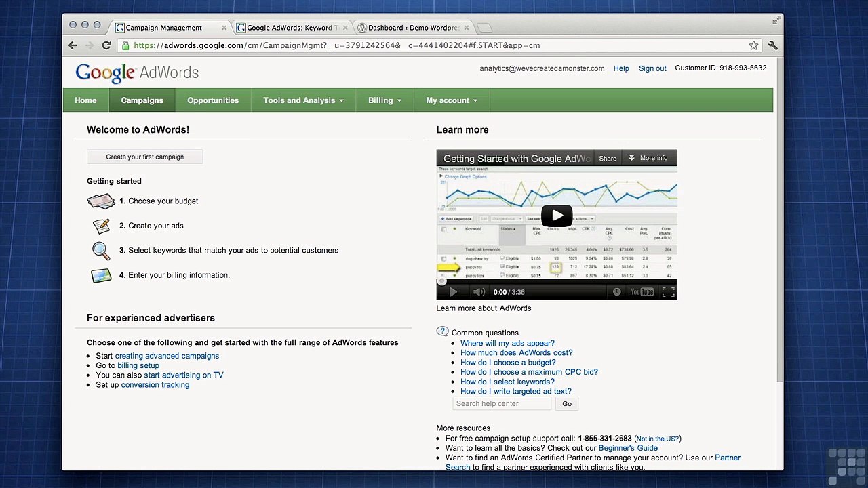
Task: Focus the Search help center field
Action: 502,403
